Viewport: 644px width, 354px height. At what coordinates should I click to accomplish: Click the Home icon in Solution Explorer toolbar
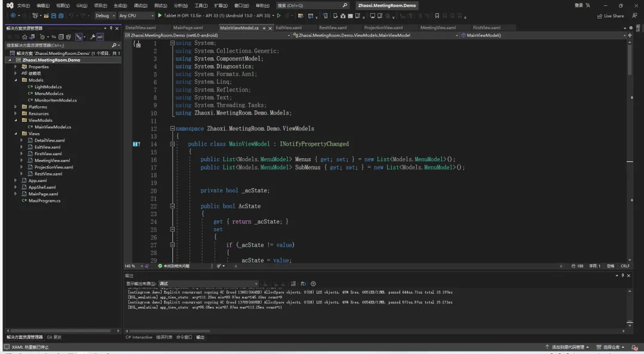pyautogui.click(x=24, y=37)
